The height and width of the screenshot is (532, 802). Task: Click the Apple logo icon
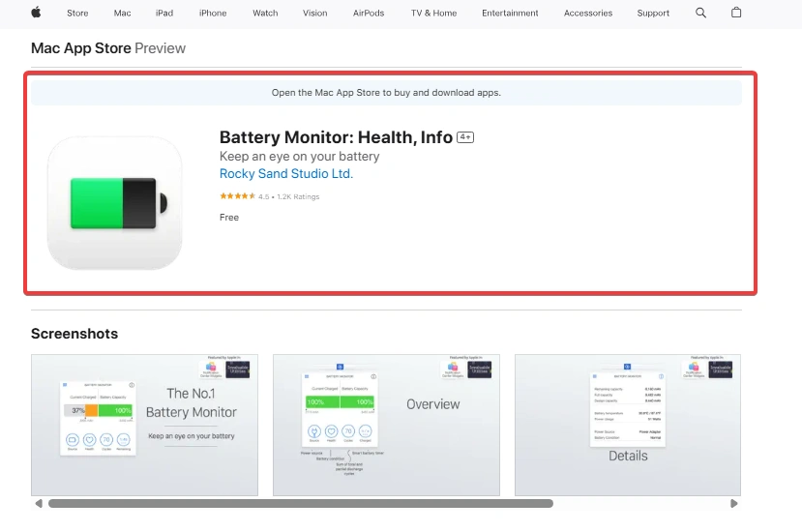[36, 13]
